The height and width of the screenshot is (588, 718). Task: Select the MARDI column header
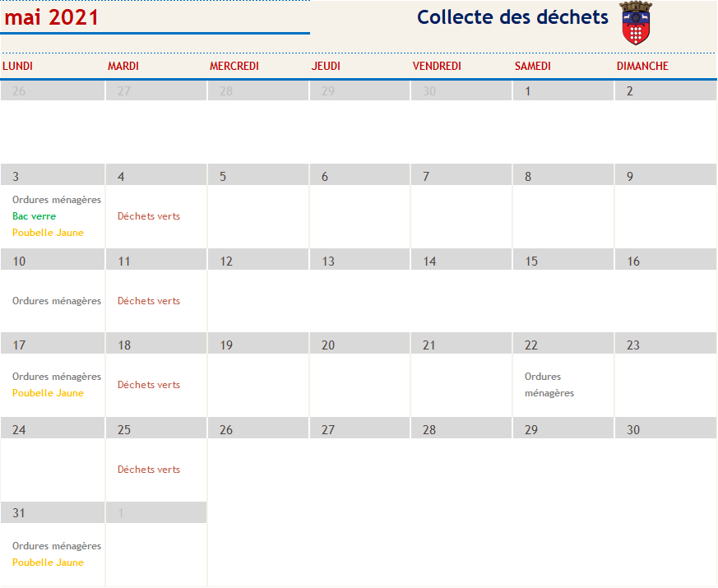click(x=123, y=66)
